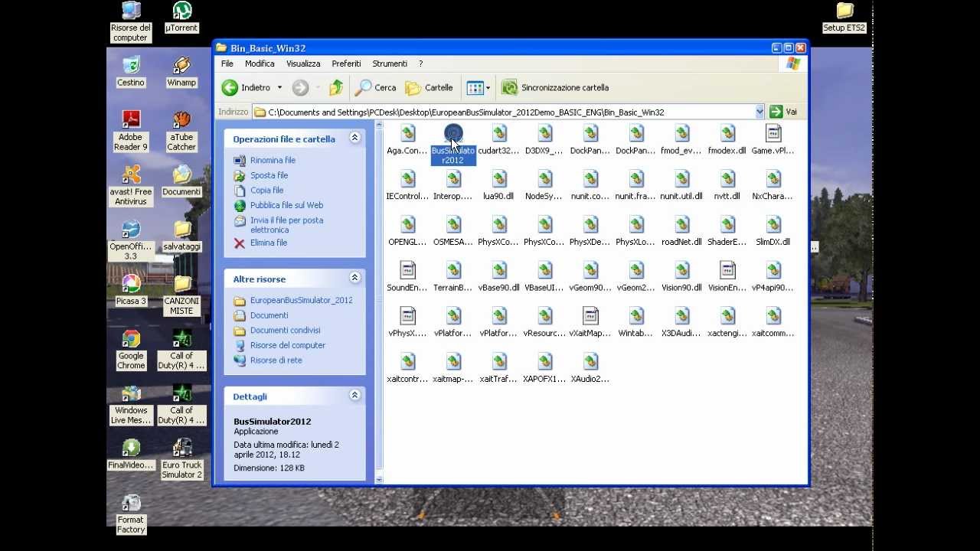Select the Aga.Con... dll file
Viewport: 980px width, 551px height.
(407, 140)
